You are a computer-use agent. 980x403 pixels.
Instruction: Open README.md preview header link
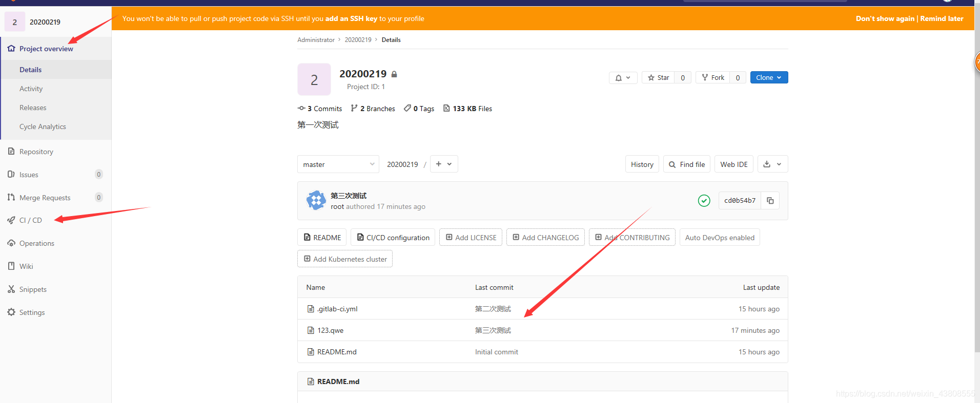coord(338,381)
